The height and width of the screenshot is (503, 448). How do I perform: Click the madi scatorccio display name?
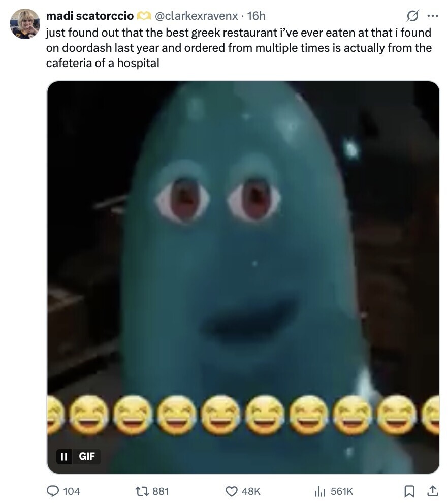(x=90, y=16)
